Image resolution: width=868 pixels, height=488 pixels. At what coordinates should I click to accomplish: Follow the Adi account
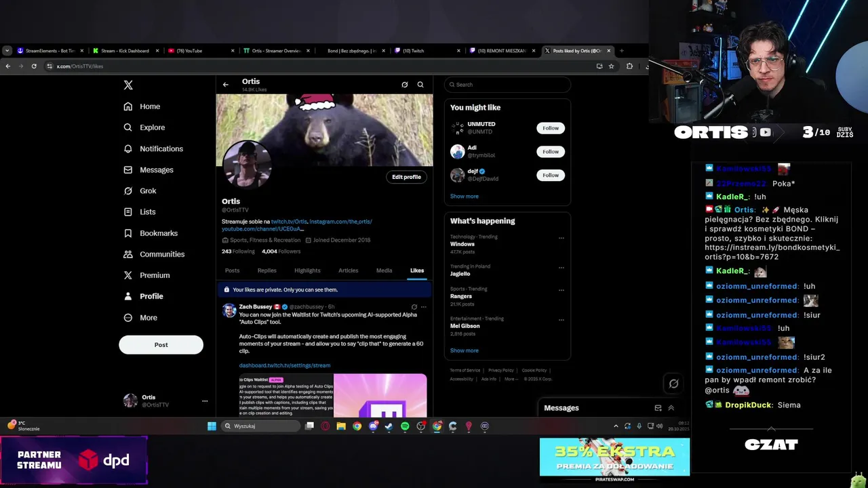(551, 152)
